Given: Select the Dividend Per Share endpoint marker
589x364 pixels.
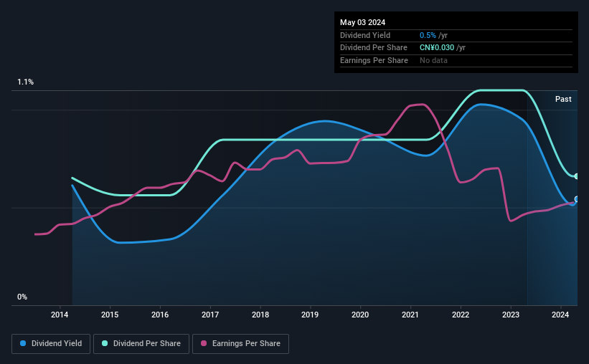Looking at the screenshot, I should [x=577, y=176].
